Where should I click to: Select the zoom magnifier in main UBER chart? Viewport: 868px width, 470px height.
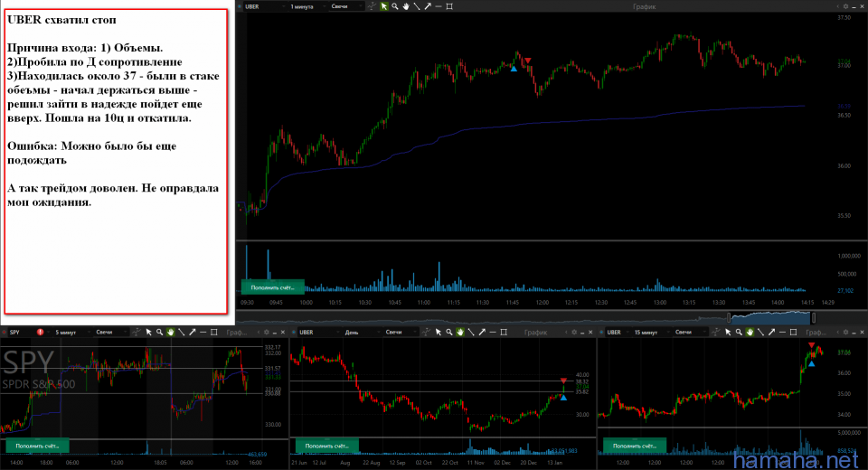tap(395, 6)
